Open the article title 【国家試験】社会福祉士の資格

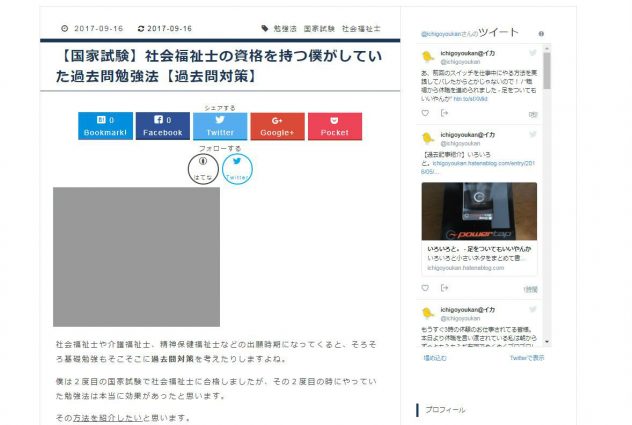[219, 66]
